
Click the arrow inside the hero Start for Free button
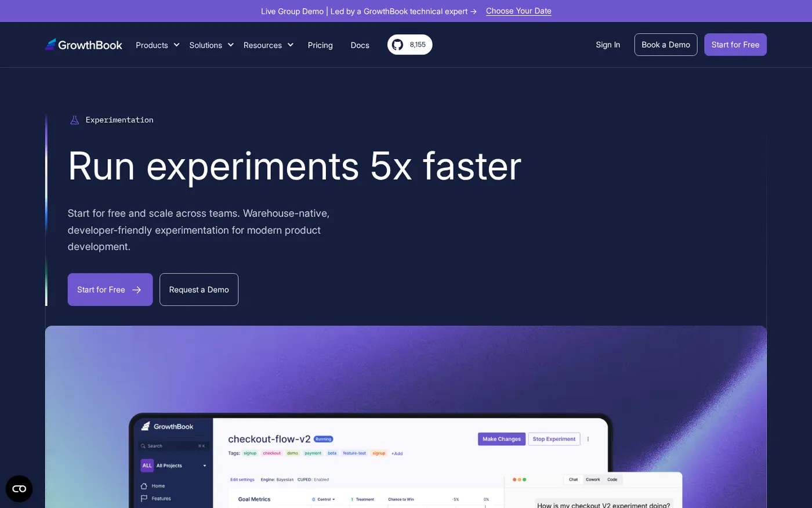[x=137, y=290]
